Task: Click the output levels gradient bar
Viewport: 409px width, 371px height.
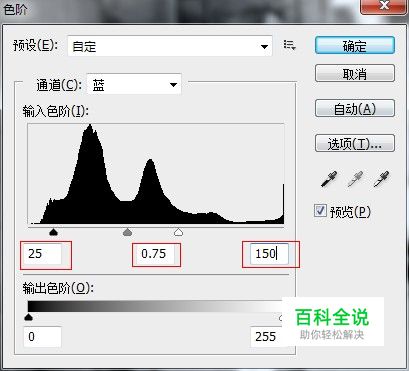Action: [155, 306]
